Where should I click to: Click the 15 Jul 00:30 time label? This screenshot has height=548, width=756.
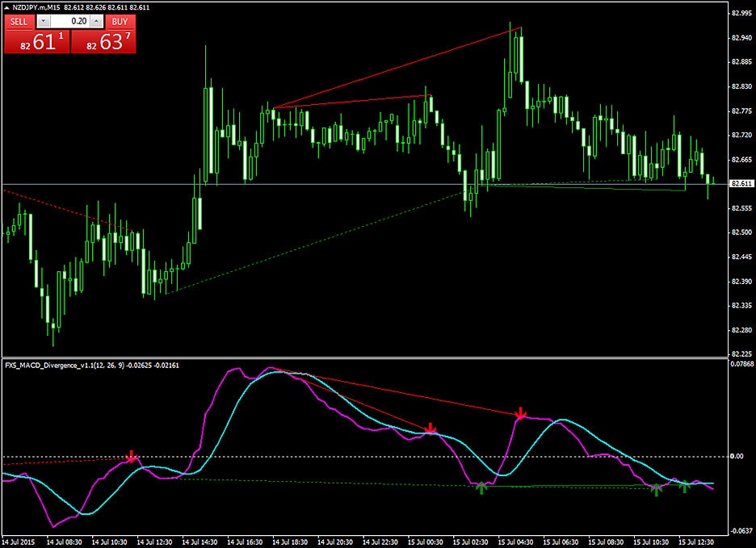[x=425, y=542]
